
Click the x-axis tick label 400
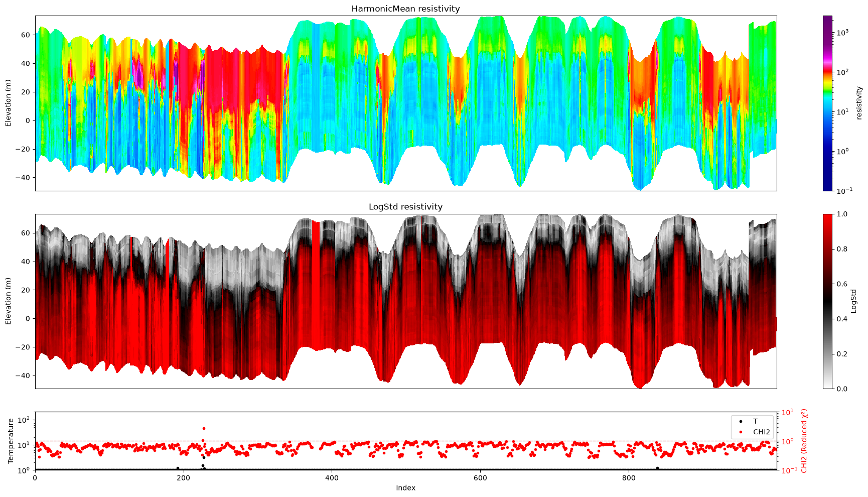point(332,478)
